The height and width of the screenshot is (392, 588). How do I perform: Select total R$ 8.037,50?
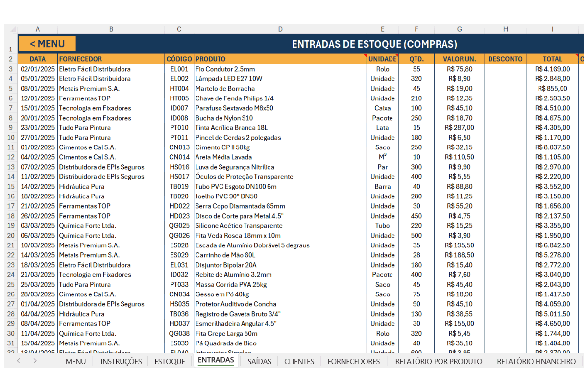[552, 147]
